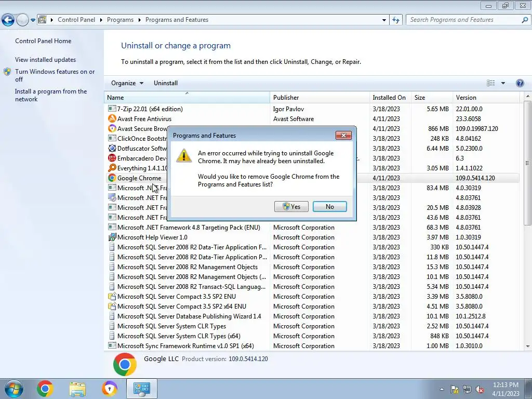
Task: Open Google Chrome from the taskbar
Action: (45, 389)
